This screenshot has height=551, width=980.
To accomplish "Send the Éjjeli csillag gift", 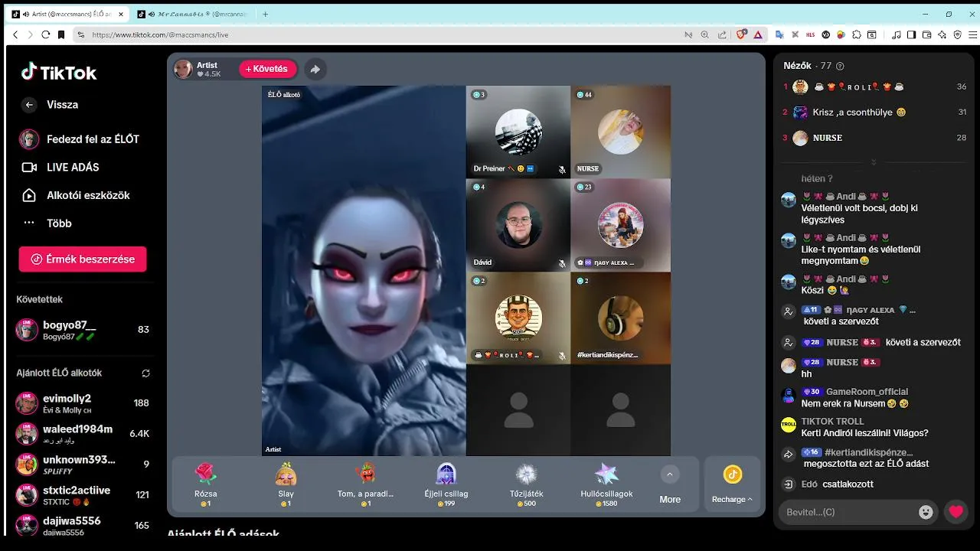I will [x=446, y=484].
